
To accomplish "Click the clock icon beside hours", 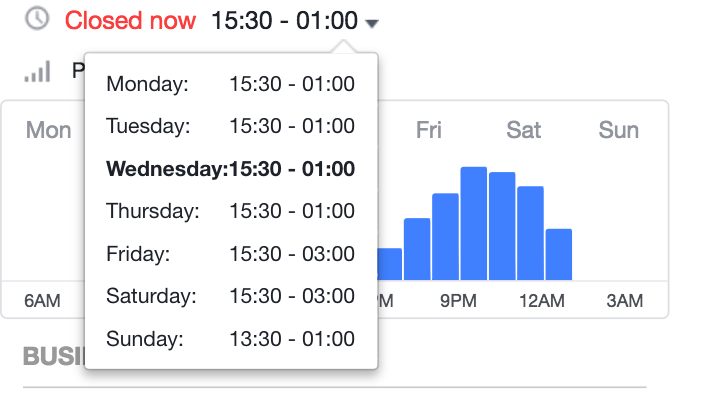I will pos(37,19).
